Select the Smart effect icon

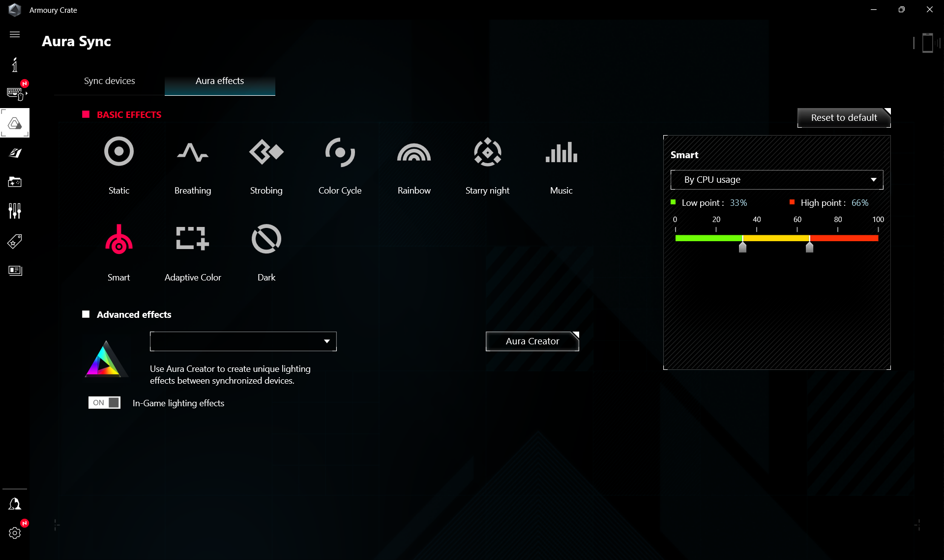click(x=119, y=239)
